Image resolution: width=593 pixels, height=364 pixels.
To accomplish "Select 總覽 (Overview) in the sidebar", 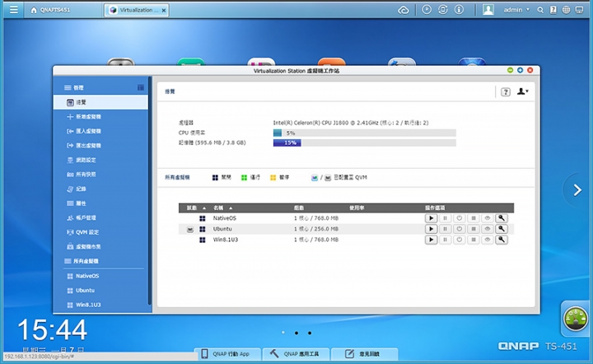I will 100,102.
